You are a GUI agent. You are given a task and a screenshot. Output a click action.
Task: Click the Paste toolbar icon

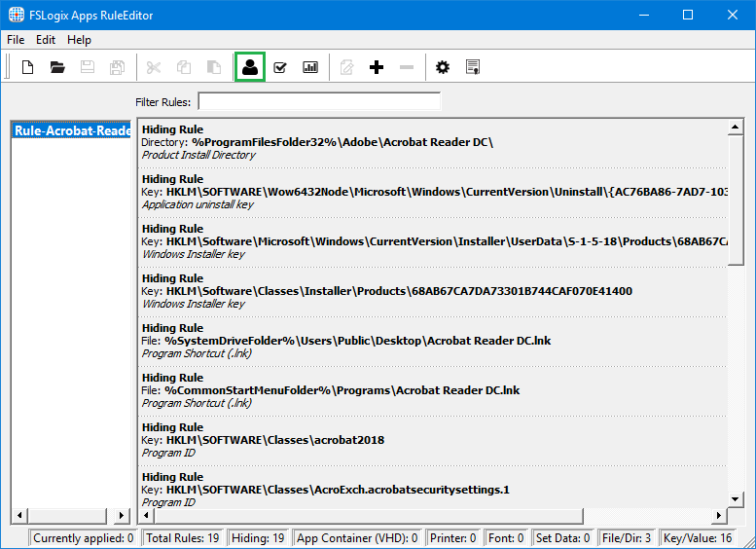coord(214,67)
